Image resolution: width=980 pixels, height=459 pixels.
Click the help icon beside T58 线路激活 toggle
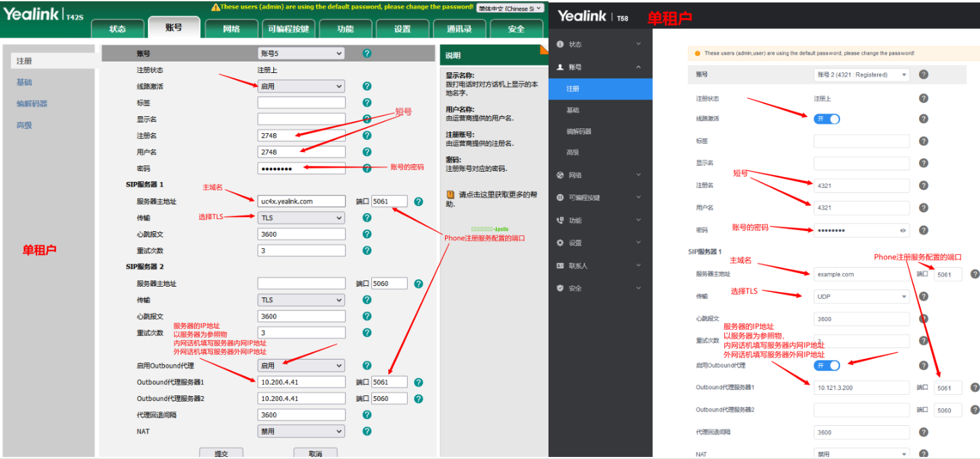923,119
